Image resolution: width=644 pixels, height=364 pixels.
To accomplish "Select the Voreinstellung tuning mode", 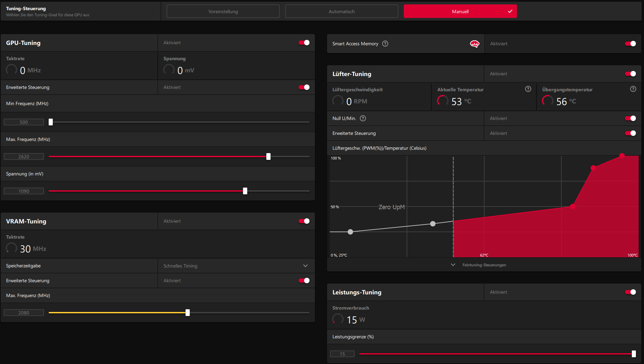I will 223,11.
